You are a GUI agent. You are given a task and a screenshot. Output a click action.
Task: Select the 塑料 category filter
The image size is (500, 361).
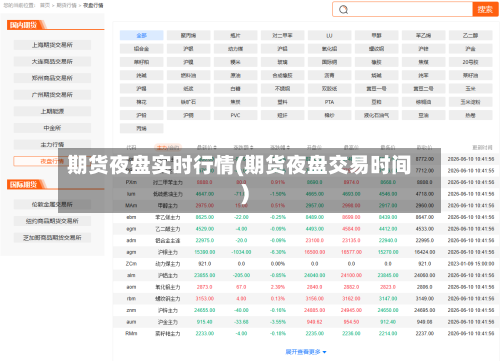tap(282, 102)
